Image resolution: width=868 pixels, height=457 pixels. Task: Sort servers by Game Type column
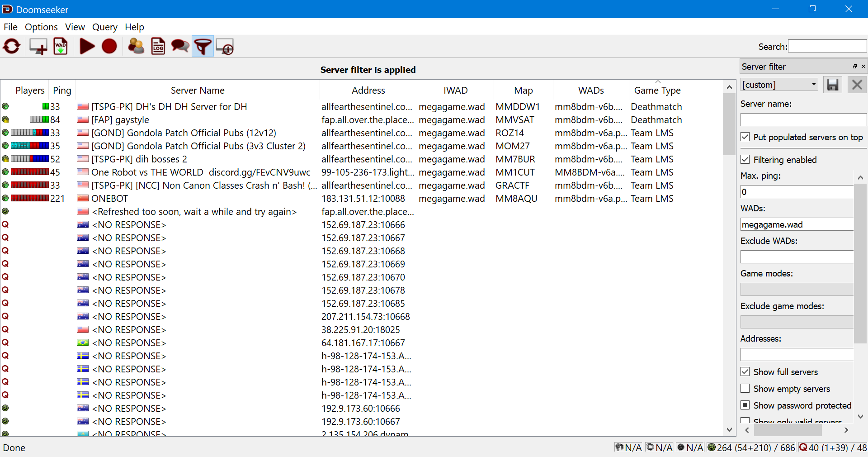(657, 90)
